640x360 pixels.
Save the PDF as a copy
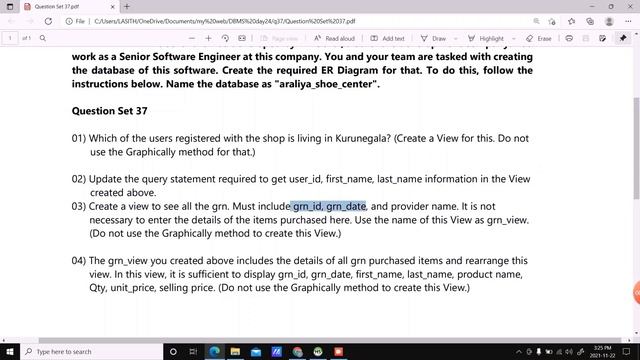(602, 38)
